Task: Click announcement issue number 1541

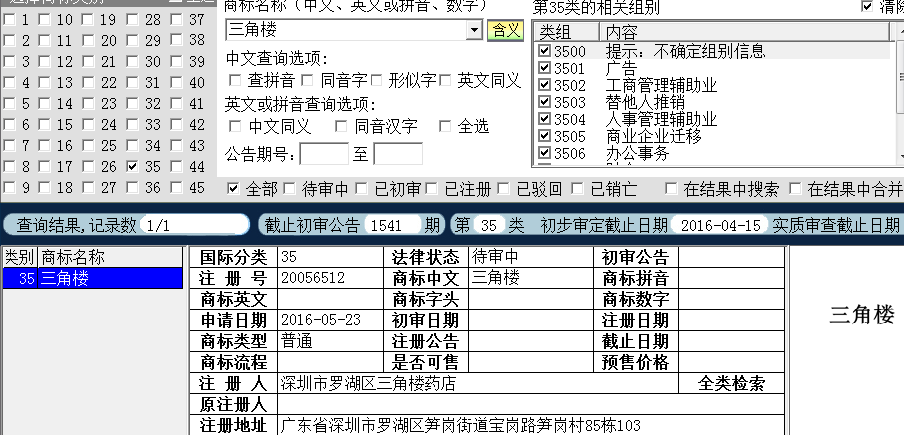Action: click(x=392, y=225)
